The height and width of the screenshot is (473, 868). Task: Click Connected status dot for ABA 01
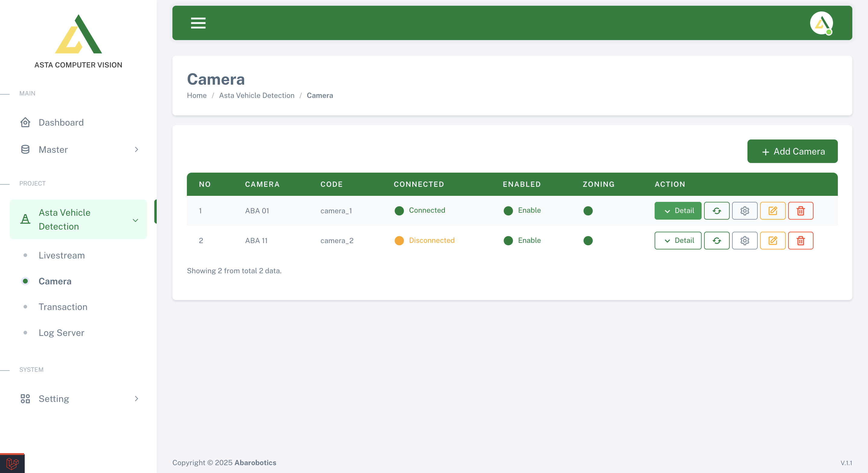pos(399,211)
